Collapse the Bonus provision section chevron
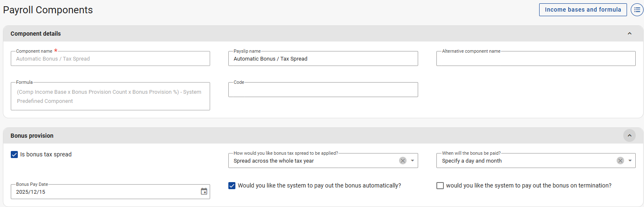The height and width of the screenshot is (207, 644). 629,136
